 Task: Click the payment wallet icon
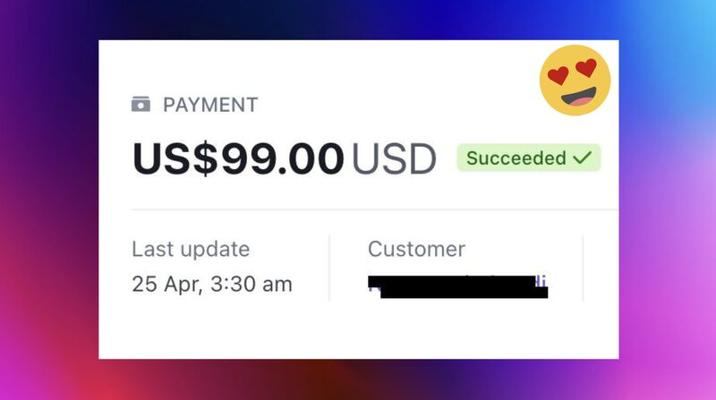click(x=141, y=104)
